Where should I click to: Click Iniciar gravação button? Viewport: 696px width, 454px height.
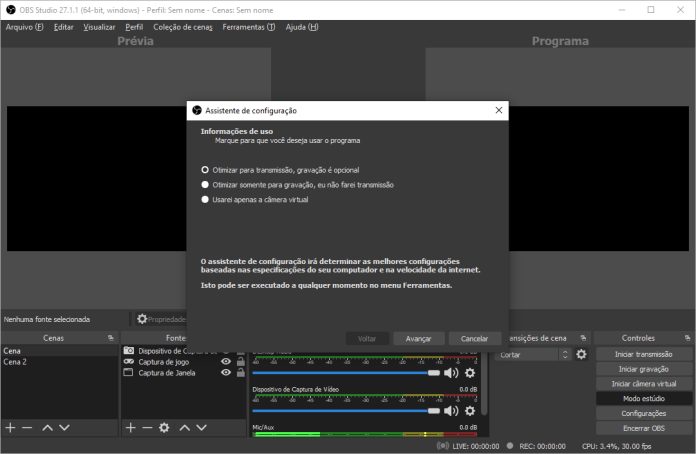[x=644, y=369]
